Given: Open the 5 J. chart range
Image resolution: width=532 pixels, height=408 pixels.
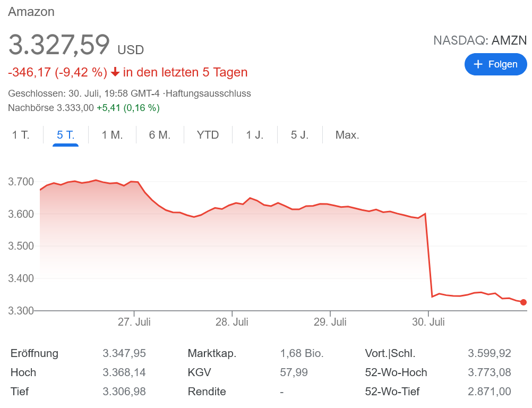Looking at the screenshot, I should click(299, 135).
